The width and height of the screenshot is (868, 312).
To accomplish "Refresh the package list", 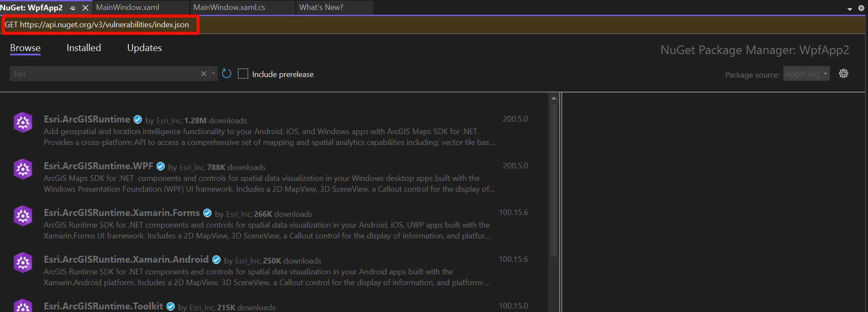I will pyautogui.click(x=227, y=74).
